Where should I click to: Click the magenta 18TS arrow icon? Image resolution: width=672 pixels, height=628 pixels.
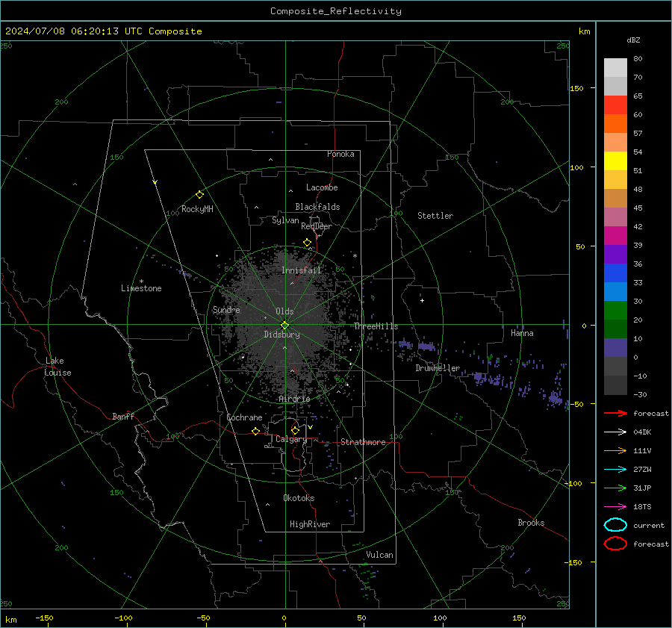[x=615, y=507]
